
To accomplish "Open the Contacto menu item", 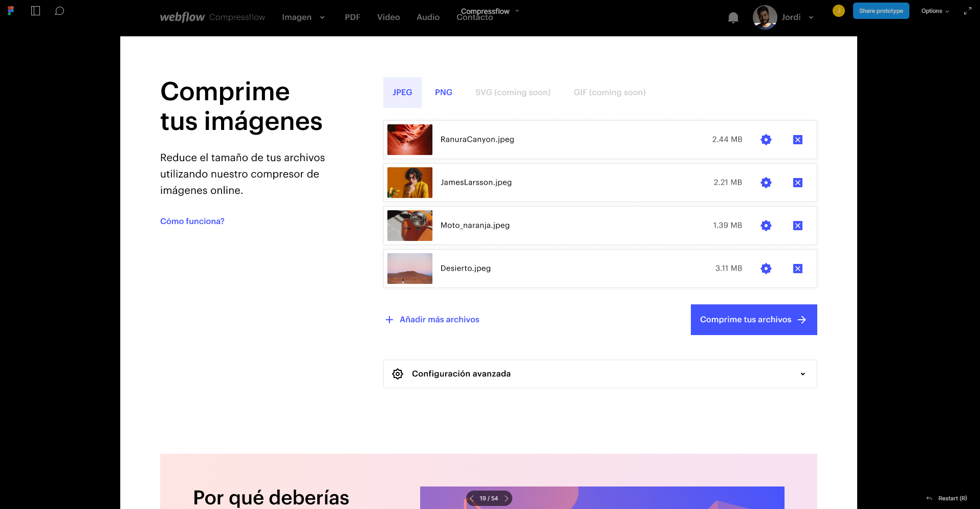I will [475, 18].
